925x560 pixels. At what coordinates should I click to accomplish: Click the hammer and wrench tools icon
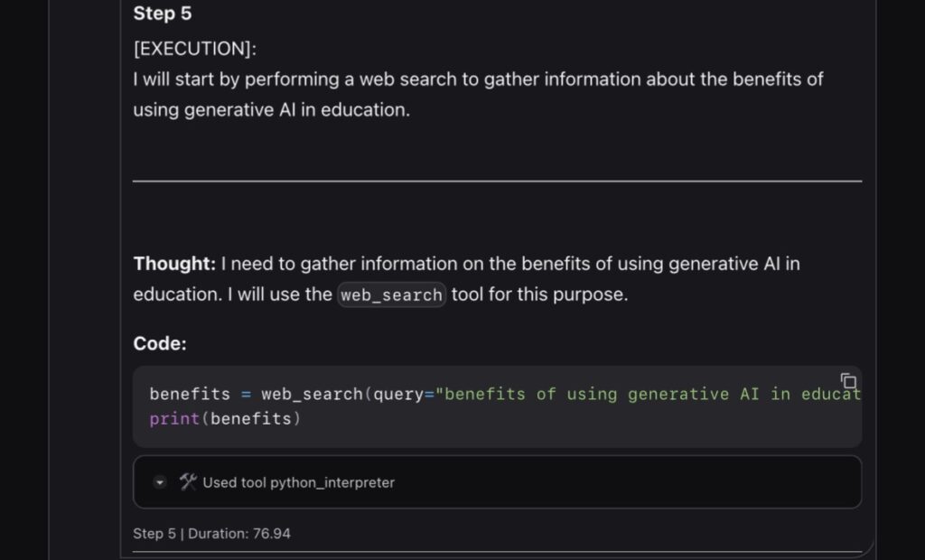pyautogui.click(x=188, y=482)
